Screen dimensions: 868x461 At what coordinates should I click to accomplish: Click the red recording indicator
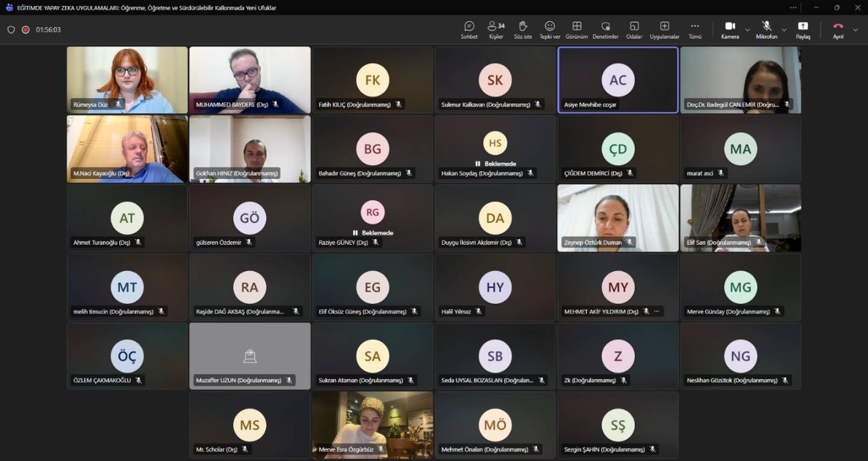26,30
